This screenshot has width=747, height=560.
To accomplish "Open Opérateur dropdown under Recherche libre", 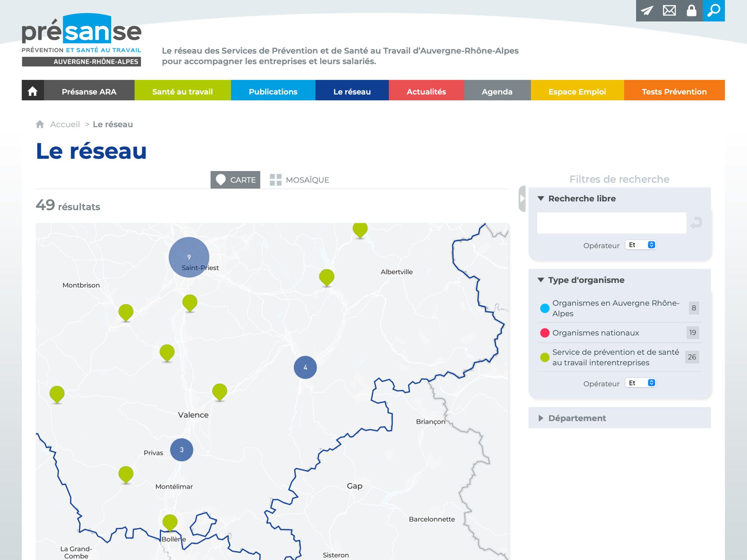I will click(641, 245).
